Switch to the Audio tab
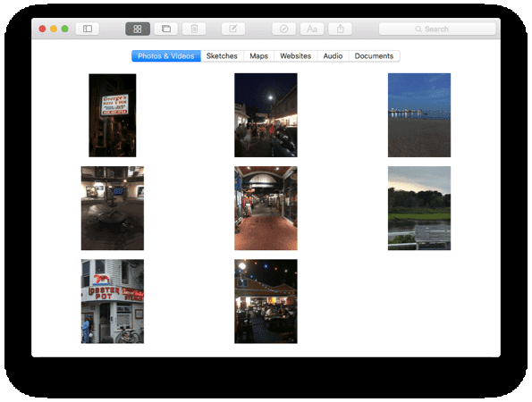Viewport: 532px width, 402px height. 333,56
